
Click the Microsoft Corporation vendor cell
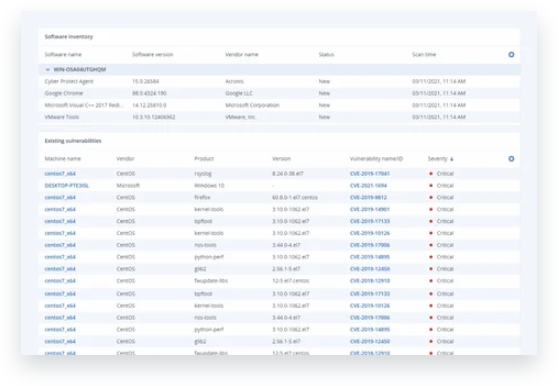tap(252, 105)
